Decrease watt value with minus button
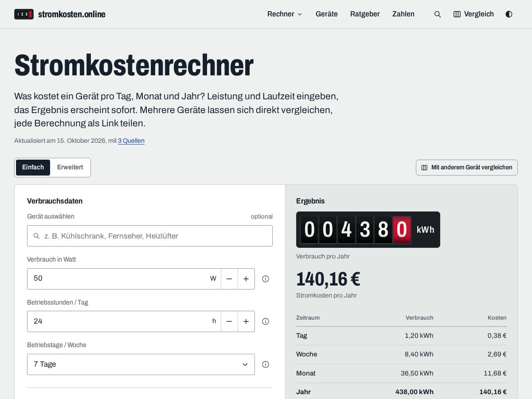This screenshot has height=399, width=532. pos(229,279)
